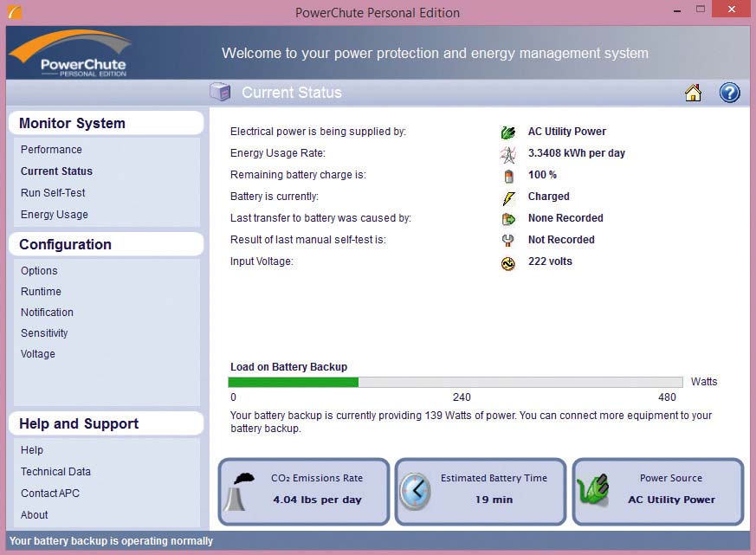Click the Help and Support section header
This screenshot has width=756, height=555.
106,423
